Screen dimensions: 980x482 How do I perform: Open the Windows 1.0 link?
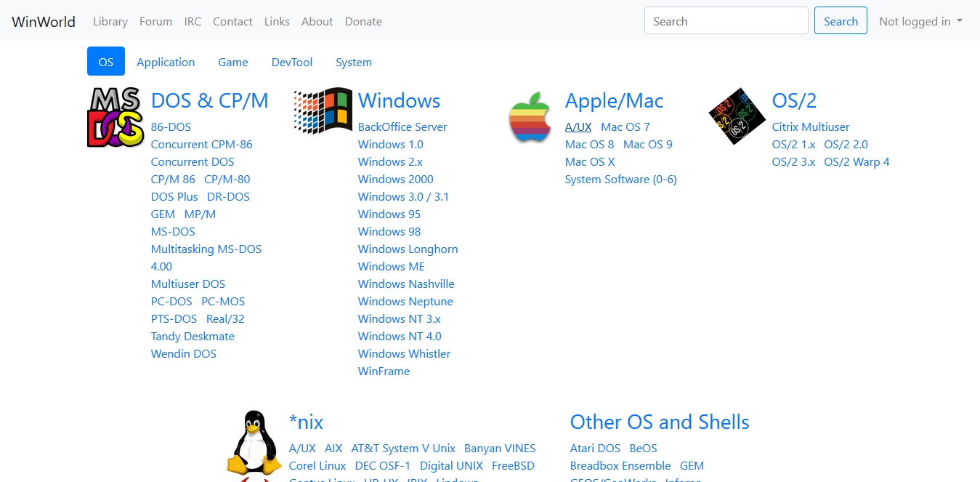click(x=391, y=144)
